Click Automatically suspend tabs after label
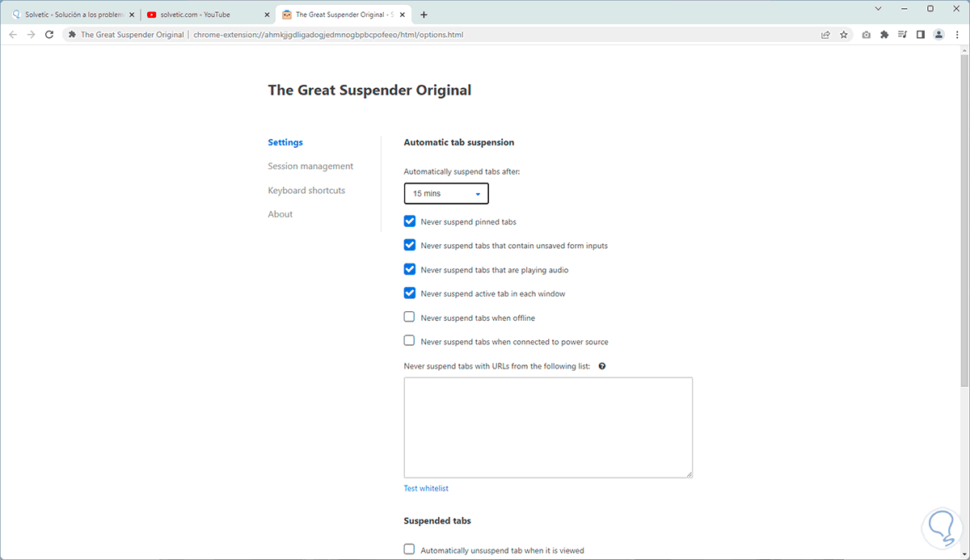This screenshot has width=970, height=560. point(462,171)
